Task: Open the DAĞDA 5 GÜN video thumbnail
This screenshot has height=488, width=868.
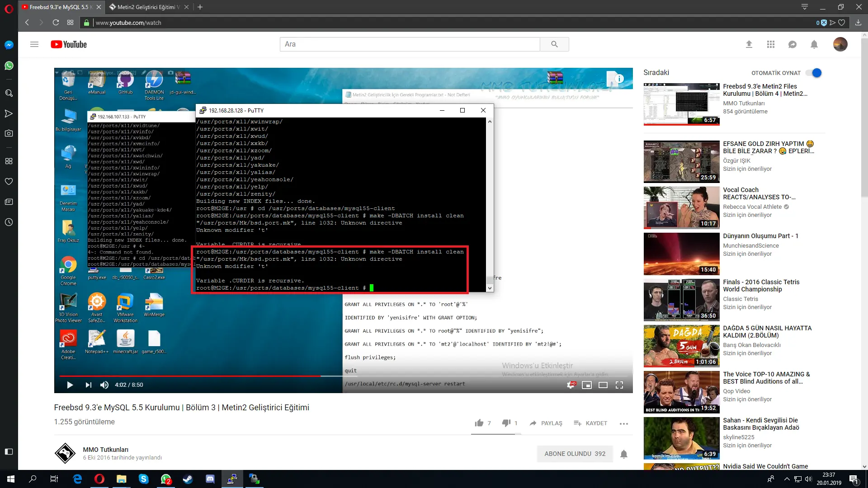Action: tap(681, 346)
